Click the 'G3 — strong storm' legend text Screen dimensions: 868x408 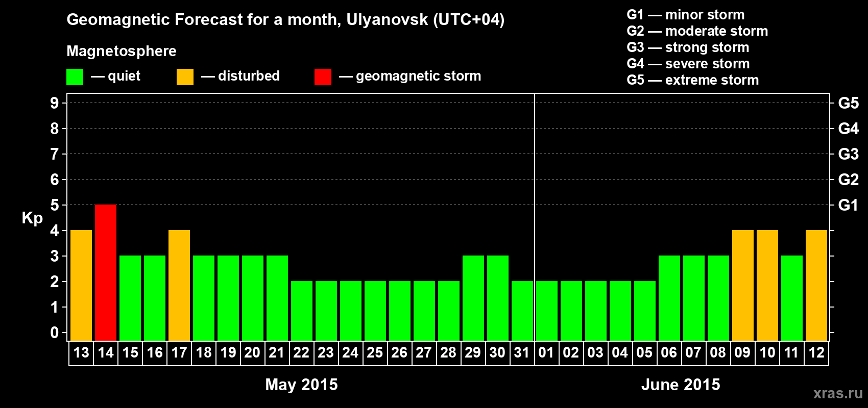[688, 47]
